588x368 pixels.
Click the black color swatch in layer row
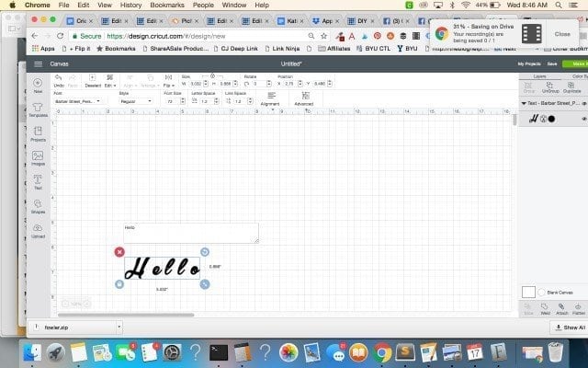pyautogui.click(x=551, y=119)
